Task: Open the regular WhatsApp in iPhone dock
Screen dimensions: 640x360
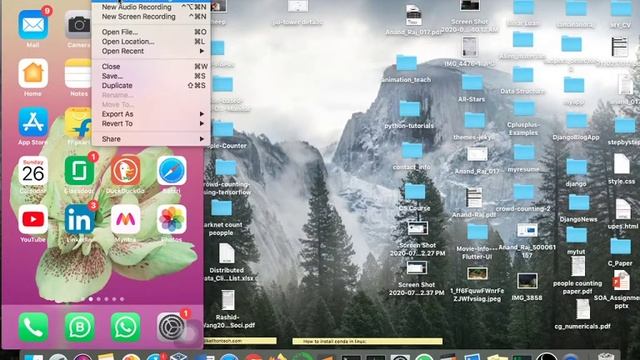Action: tap(125, 327)
